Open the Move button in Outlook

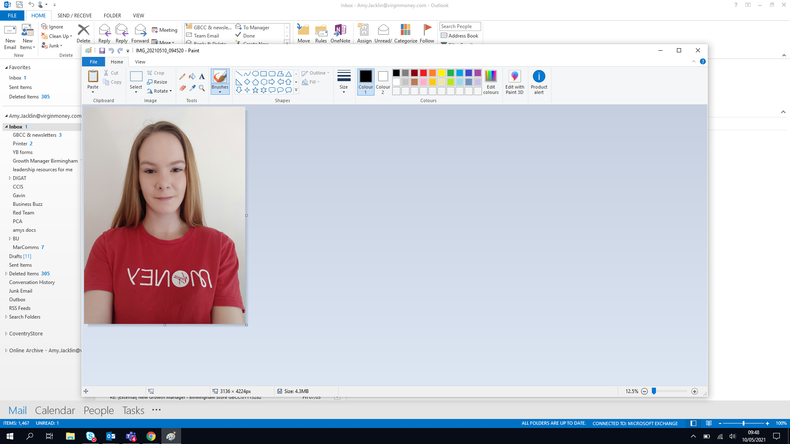click(x=303, y=33)
